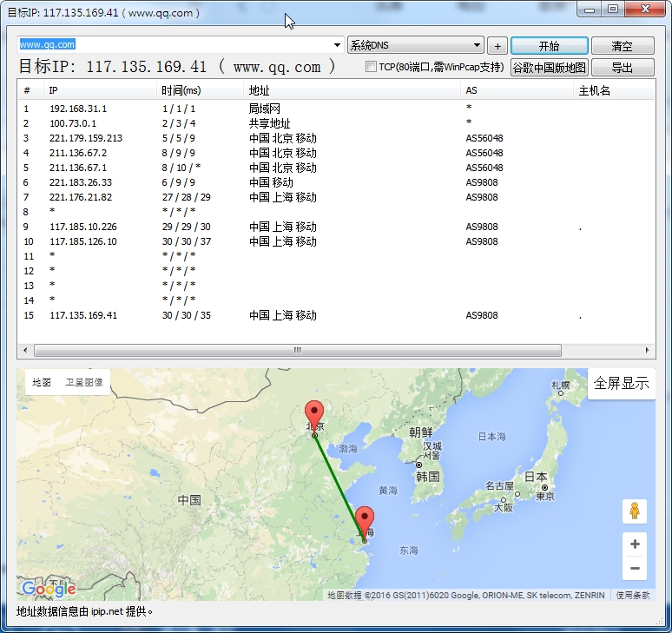Select row with IP 117.185.10.226
672x633 pixels.
click(x=336, y=227)
